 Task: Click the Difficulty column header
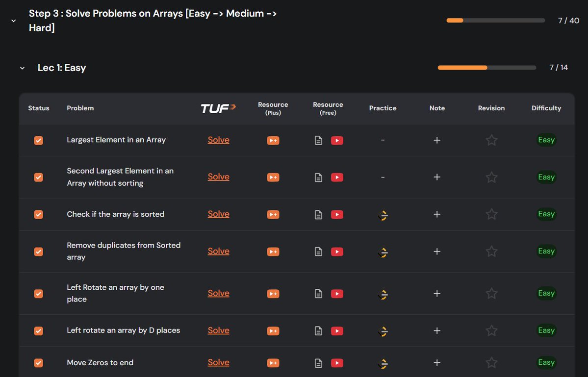546,108
